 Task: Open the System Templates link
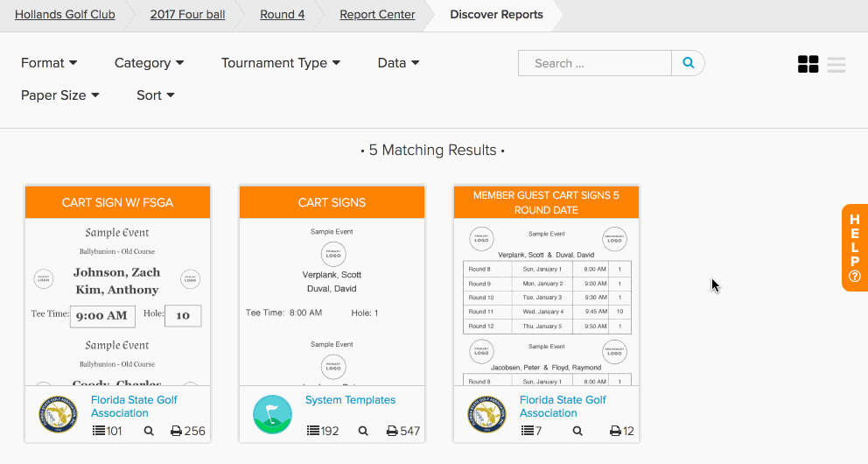350,400
